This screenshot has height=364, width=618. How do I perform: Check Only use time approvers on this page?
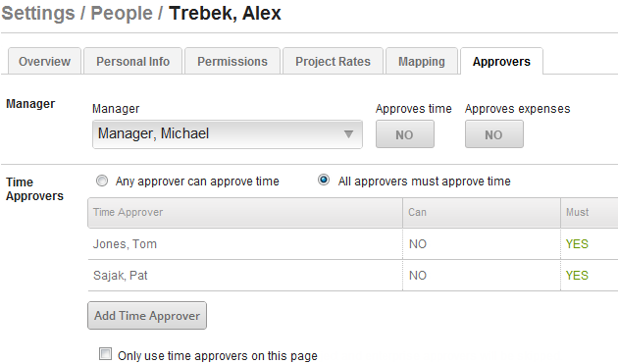click(105, 354)
